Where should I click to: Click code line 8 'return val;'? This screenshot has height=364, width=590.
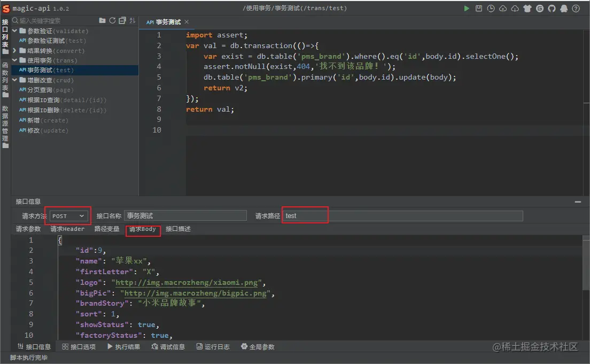coord(210,109)
